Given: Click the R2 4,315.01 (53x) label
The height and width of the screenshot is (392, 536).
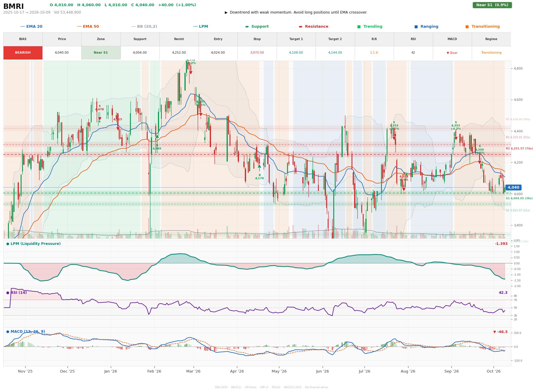Looking at the screenshot, I should coord(518,137).
